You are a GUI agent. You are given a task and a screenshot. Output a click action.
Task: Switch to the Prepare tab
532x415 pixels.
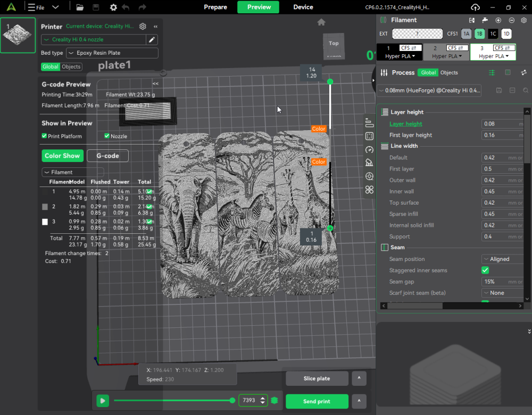pos(215,7)
